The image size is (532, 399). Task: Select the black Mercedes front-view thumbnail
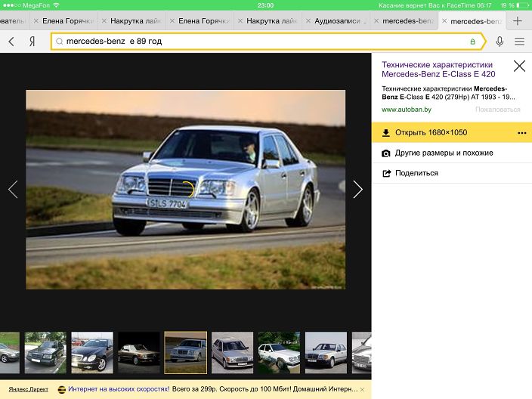92,352
